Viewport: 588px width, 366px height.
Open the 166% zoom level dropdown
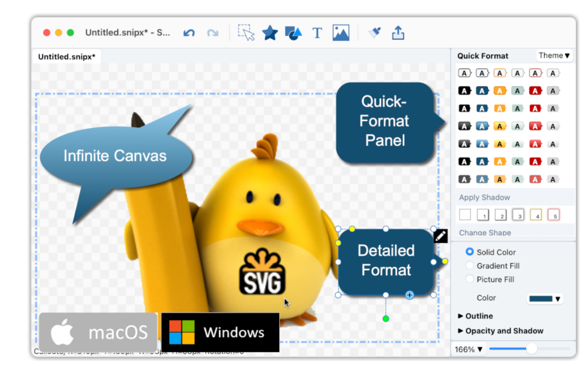(468, 349)
